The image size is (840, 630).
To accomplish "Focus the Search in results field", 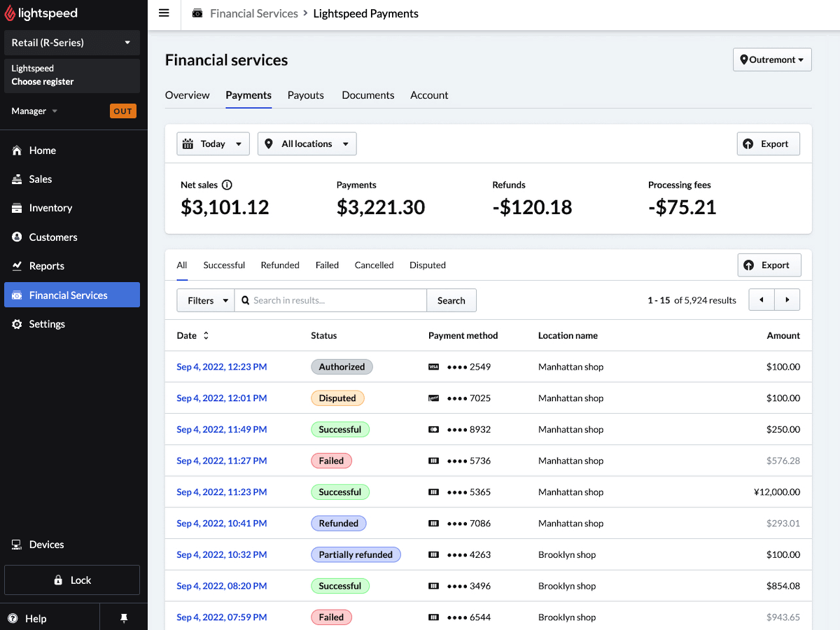I will point(330,300).
